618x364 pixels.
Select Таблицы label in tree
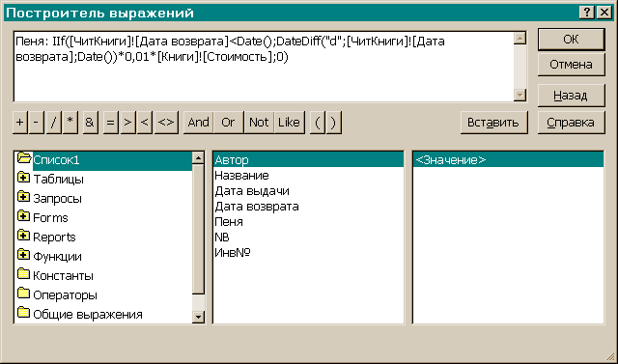pos(58,180)
